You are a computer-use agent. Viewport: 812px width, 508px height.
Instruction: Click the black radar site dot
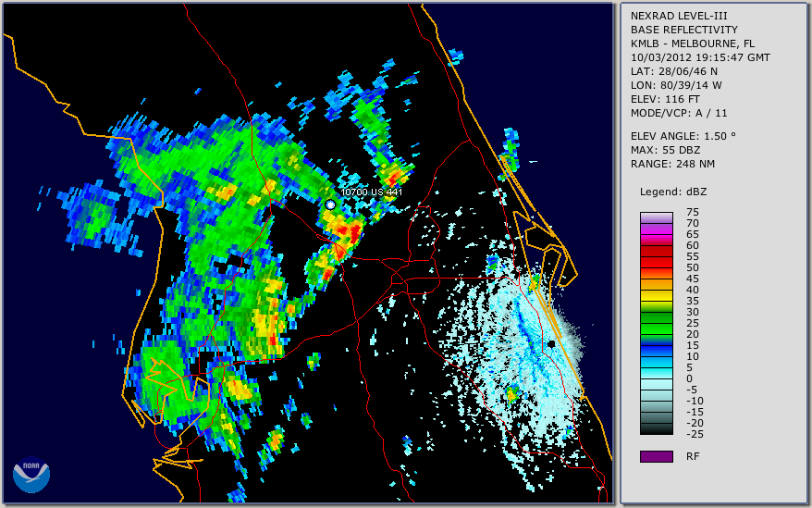[551, 343]
